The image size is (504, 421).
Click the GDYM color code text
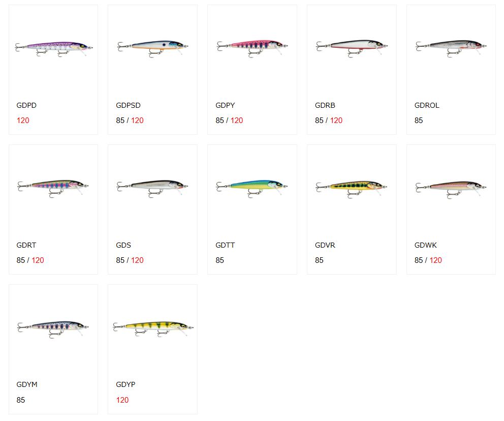(27, 384)
